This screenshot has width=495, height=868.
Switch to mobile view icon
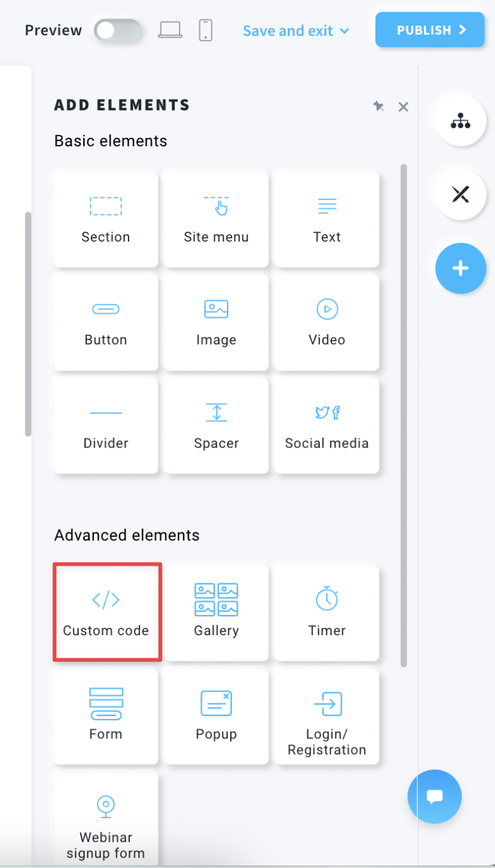tap(205, 30)
